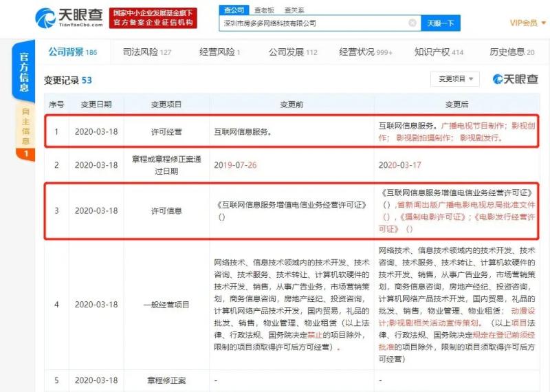Click the 变更前 column header
The height and width of the screenshot is (392, 550).
[x=291, y=105]
